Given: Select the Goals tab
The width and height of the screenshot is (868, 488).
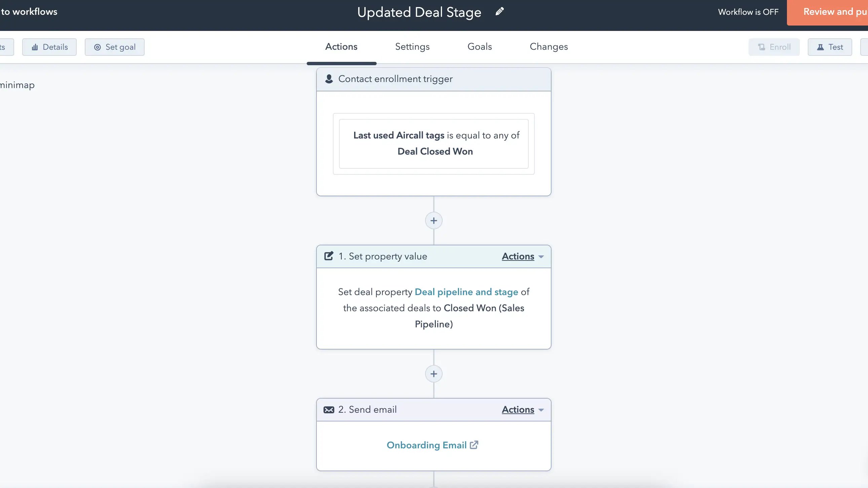Looking at the screenshot, I should point(479,46).
